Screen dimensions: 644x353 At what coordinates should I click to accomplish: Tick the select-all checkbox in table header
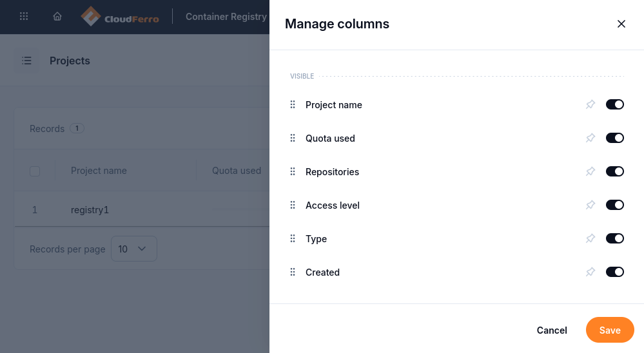35,171
